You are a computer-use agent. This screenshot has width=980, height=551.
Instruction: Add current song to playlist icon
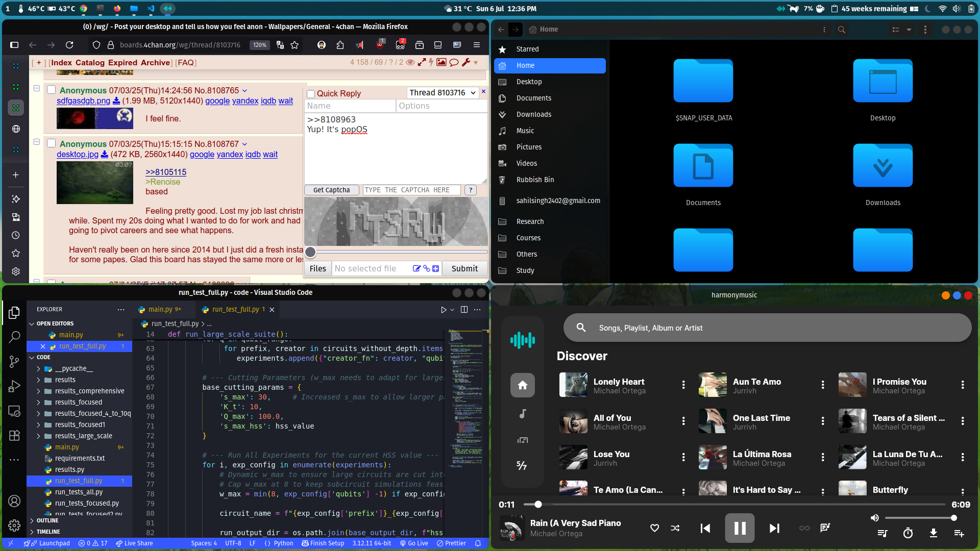pyautogui.click(x=959, y=533)
